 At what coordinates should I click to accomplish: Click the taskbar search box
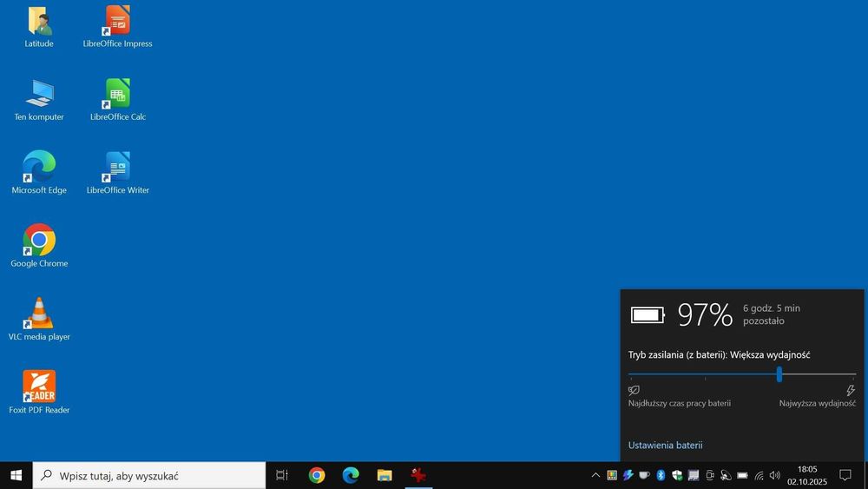tap(149, 475)
